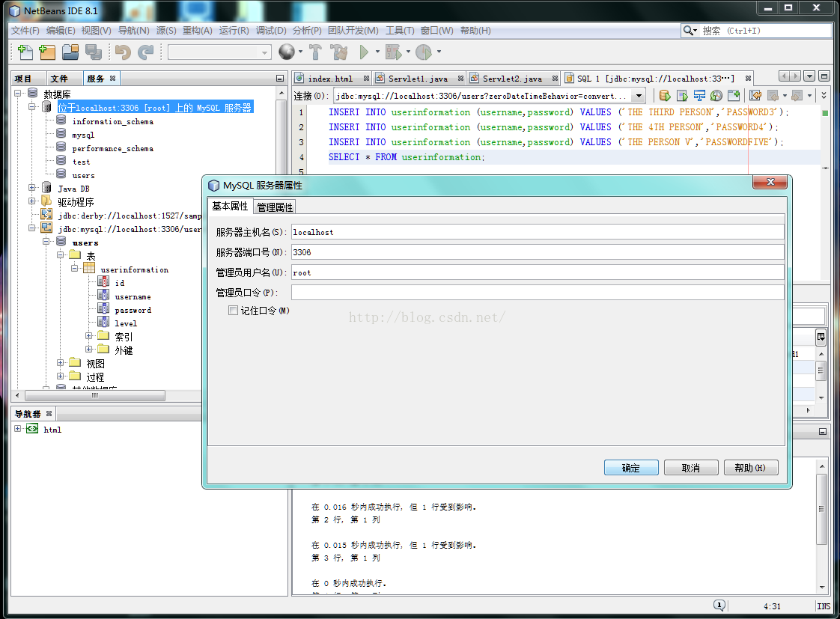Click the Open Project toolbar icon
The width and height of the screenshot is (840, 619).
click(70, 52)
